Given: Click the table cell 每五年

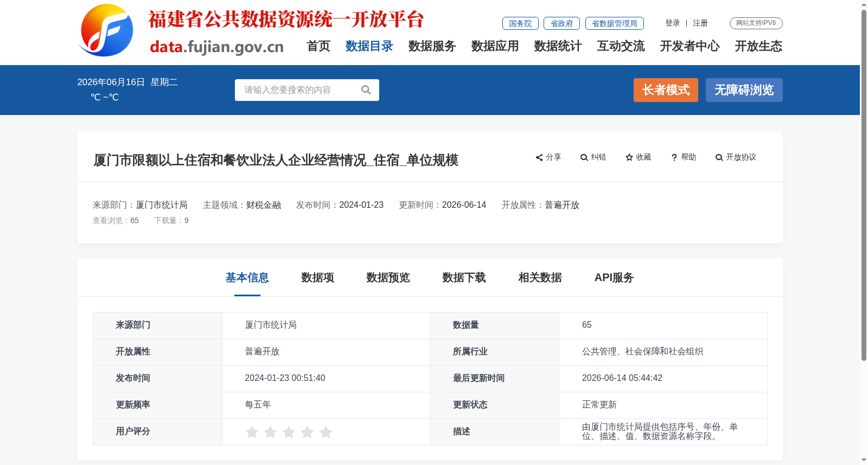Looking at the screenshot, I should [258, 405].
